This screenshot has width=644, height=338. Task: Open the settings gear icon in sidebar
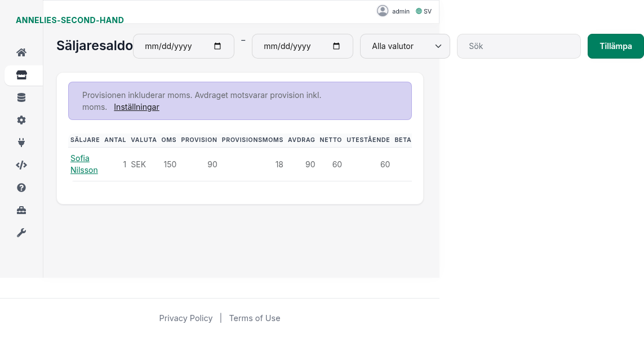coord(21,120)
